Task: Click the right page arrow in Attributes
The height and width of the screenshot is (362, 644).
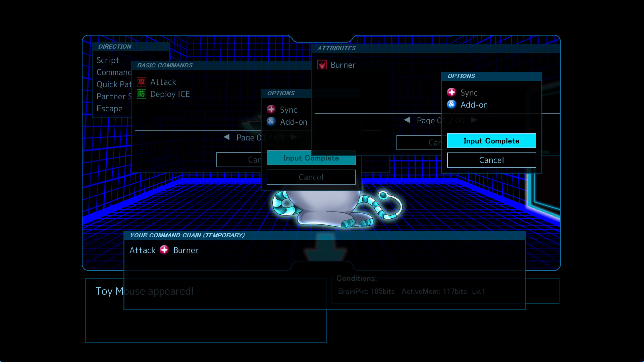Action: pos(474,120)
